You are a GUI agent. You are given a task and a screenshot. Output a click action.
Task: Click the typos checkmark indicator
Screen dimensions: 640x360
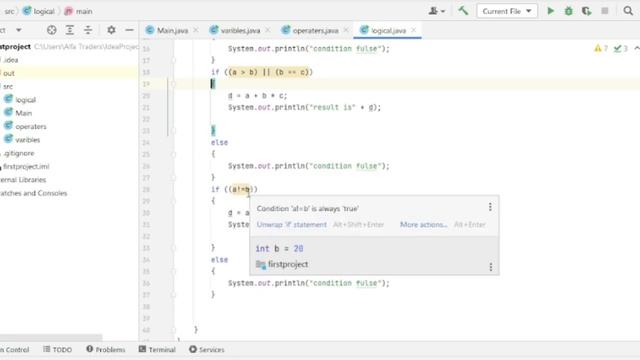(620, 49)
